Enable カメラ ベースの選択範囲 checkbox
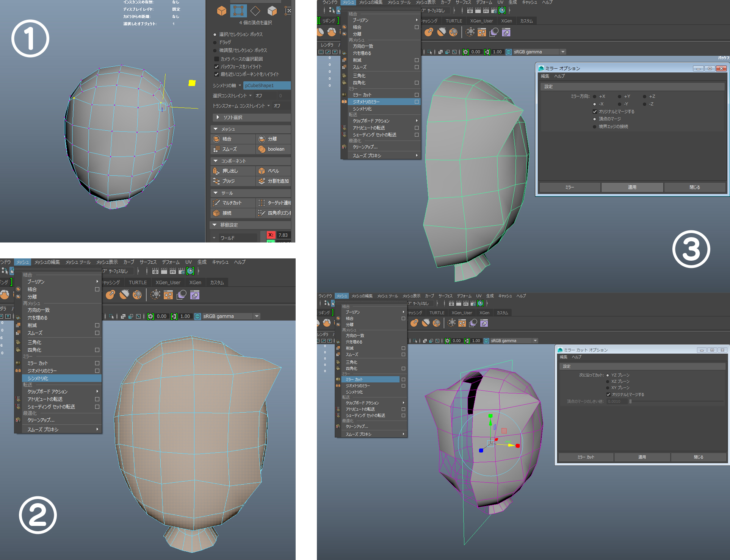This screenshot has width=730, height=560. tap(216, 59)
